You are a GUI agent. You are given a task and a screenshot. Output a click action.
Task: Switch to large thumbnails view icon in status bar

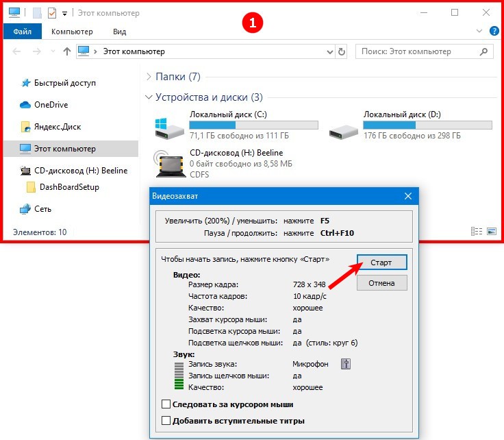492,231
